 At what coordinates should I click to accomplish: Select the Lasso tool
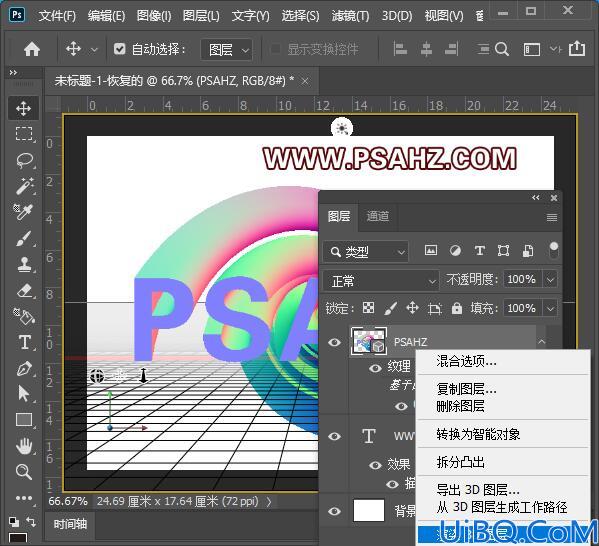[x=24, y=160]
